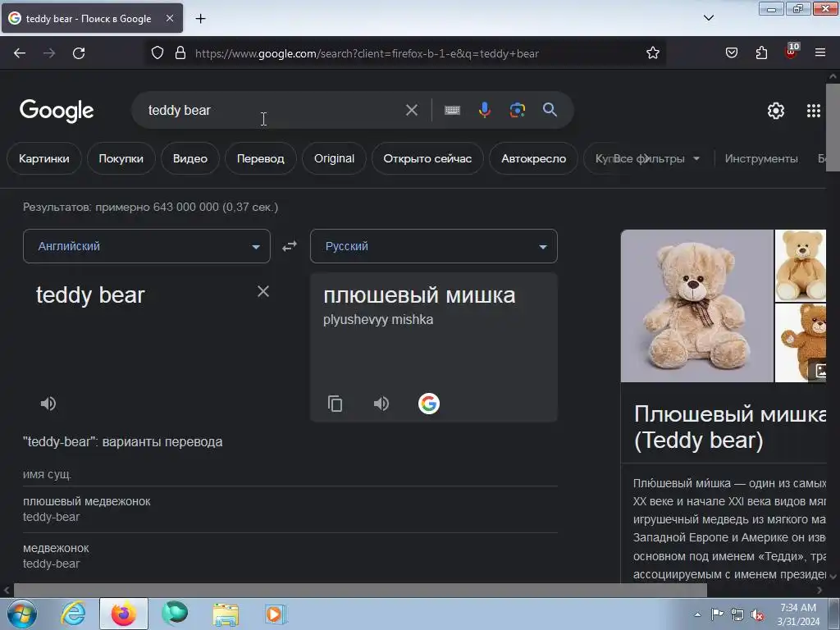Open the Инструменты search tools
The image size is (840, 630).
761,158
